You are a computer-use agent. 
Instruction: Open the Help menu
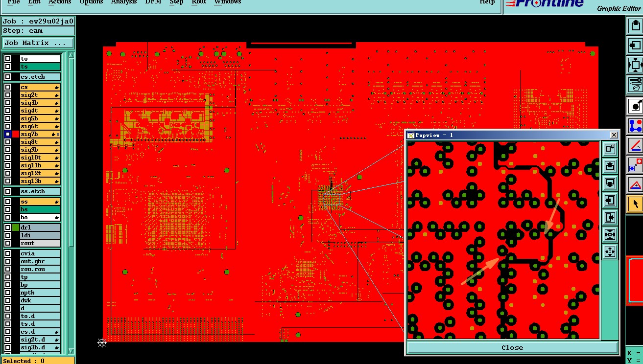(487, 2)
